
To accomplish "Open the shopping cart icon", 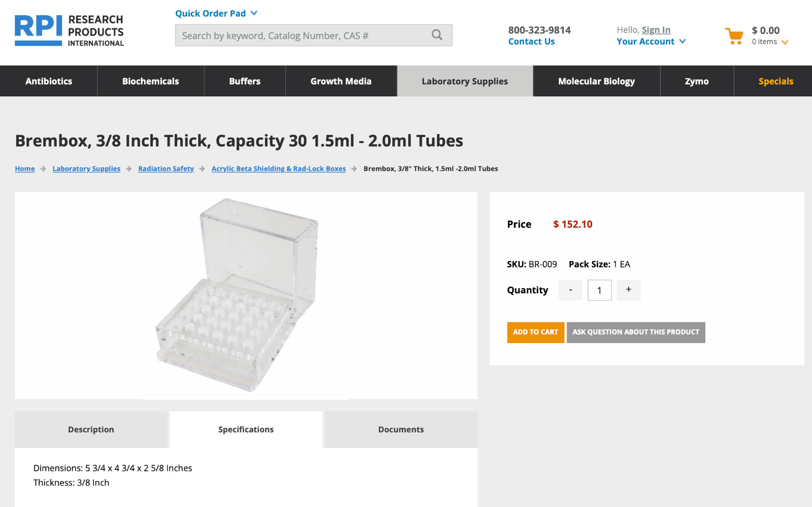I will [x=734, y=36].
